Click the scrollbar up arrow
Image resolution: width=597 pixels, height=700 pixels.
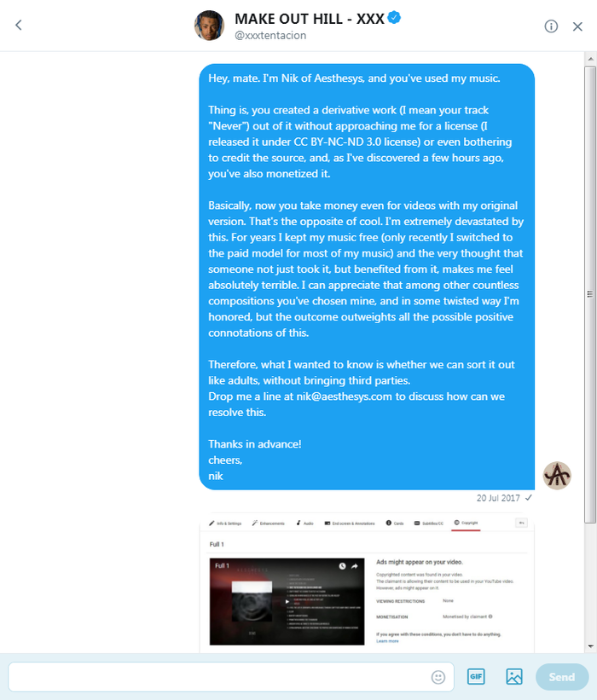(x=590, y=59)
